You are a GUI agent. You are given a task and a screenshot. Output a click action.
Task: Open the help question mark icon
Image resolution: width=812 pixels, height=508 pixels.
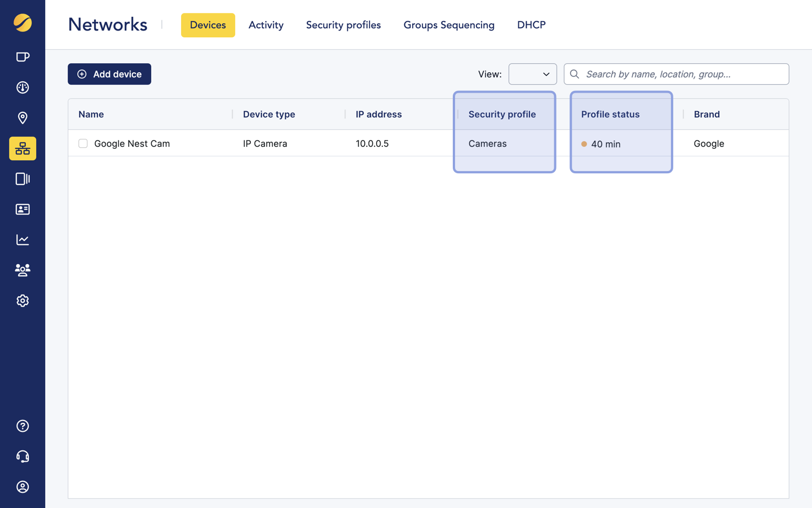23,426
